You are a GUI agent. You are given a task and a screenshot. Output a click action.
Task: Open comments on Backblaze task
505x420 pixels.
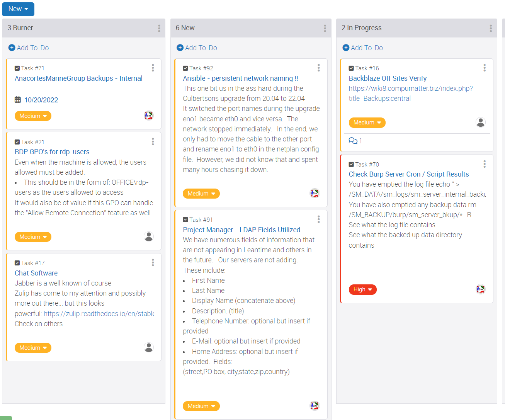355,141
